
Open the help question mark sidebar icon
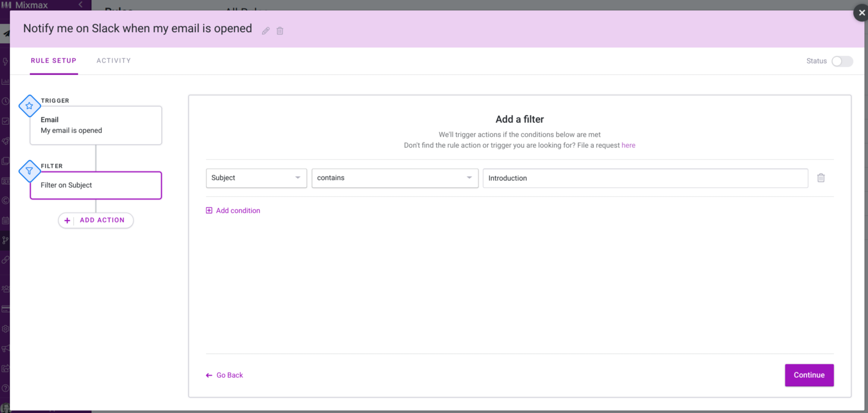point(6,388)
